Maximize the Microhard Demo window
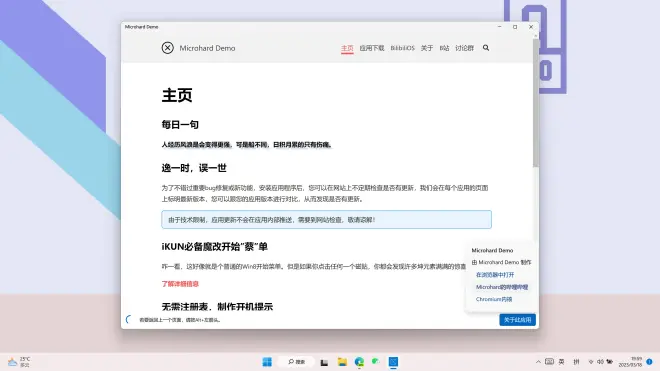Screen dimensions: 660x371 point(515,27)
